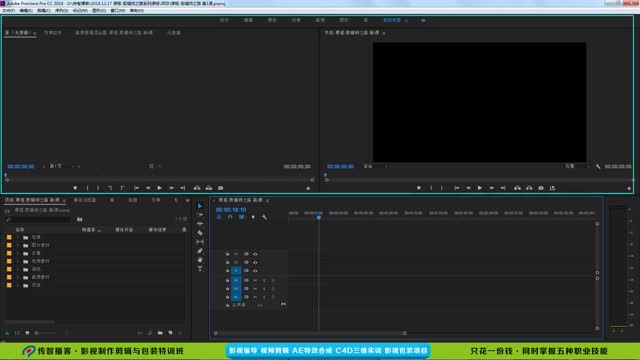
Task: Play the Program monitor sequence
Action: [x=480, y=188]
